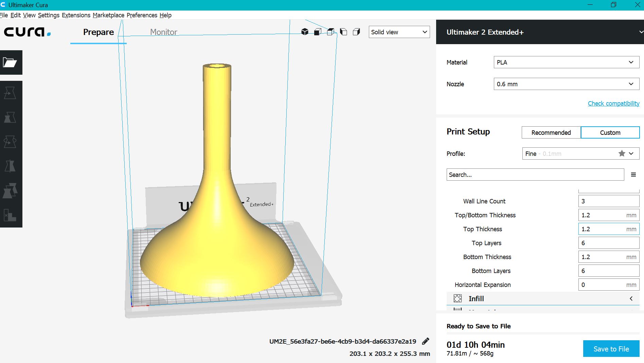644x363 pixels.
Task: Open the File menu
Action: [x=4, y=15]
